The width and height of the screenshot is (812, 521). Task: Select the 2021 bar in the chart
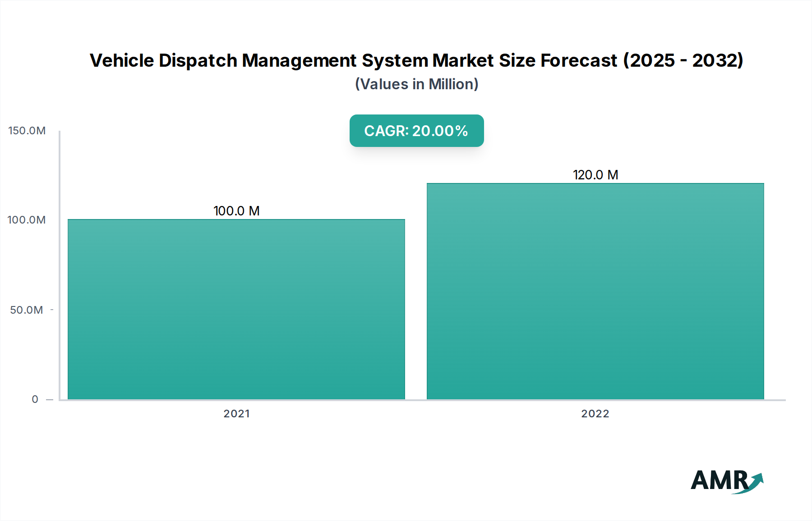point(236,309)
